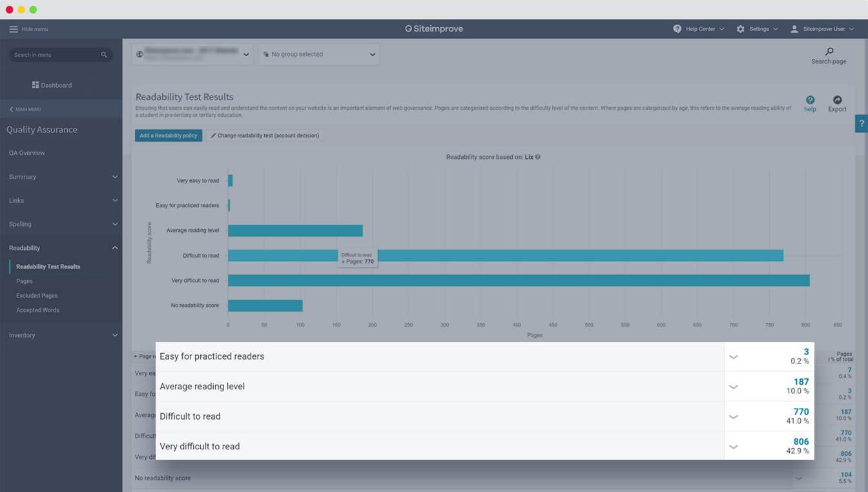Click the Export arrow icon
Viewport: 868px width, 492px height.
837,100
